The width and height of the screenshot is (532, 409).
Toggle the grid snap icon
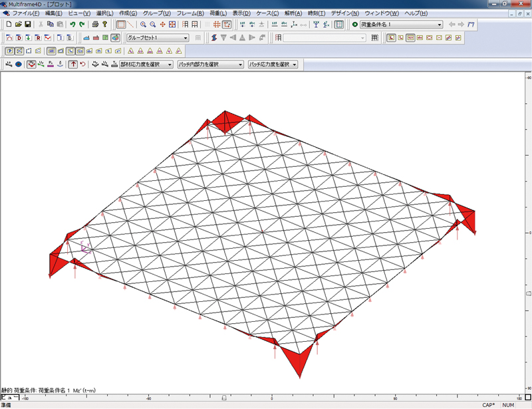pyautogui.click(x=217, y=25)
